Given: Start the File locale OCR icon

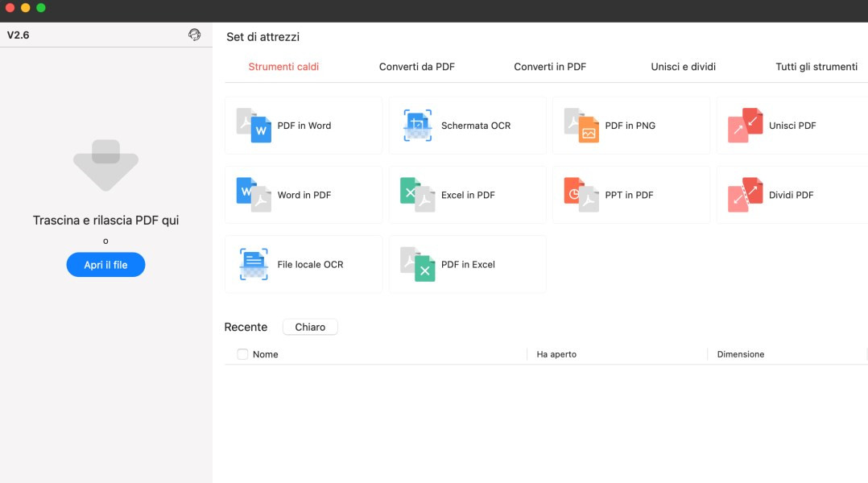Looking at the screenshot, I should click(254, 264).
